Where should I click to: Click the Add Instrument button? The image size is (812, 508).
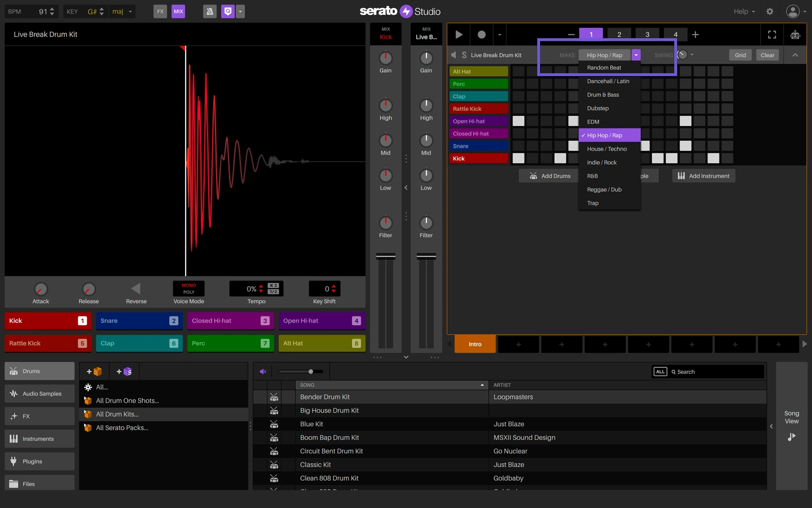[x=703, y=176]
